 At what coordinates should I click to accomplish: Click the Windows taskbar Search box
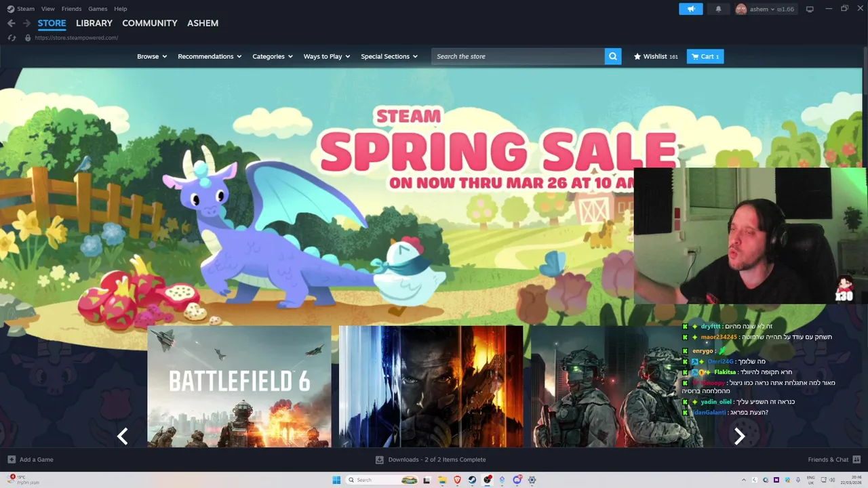[x=382, y=480]
